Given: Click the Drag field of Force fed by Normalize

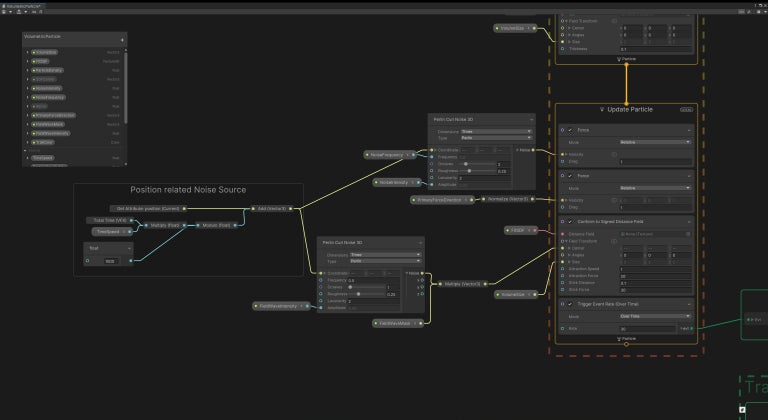Looking at the screenshot, I should [655, 207].
